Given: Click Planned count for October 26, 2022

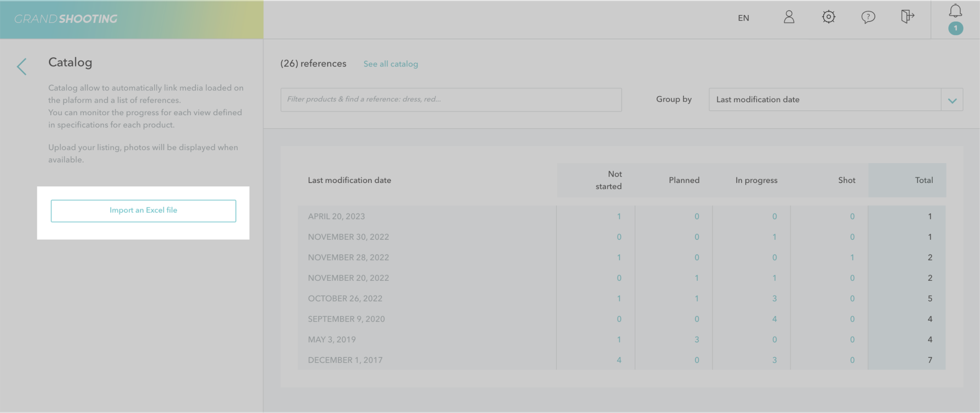Looking at the screenshot, I should coord(697,299).
